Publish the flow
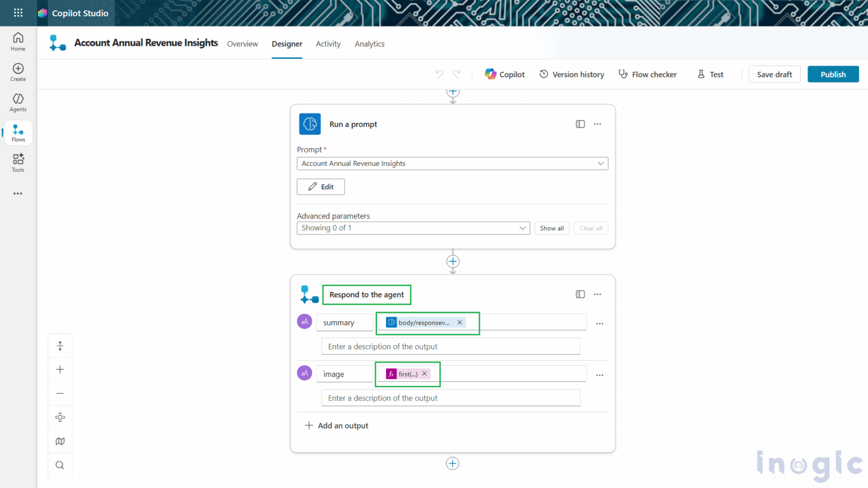 click(x=832, y=74)
